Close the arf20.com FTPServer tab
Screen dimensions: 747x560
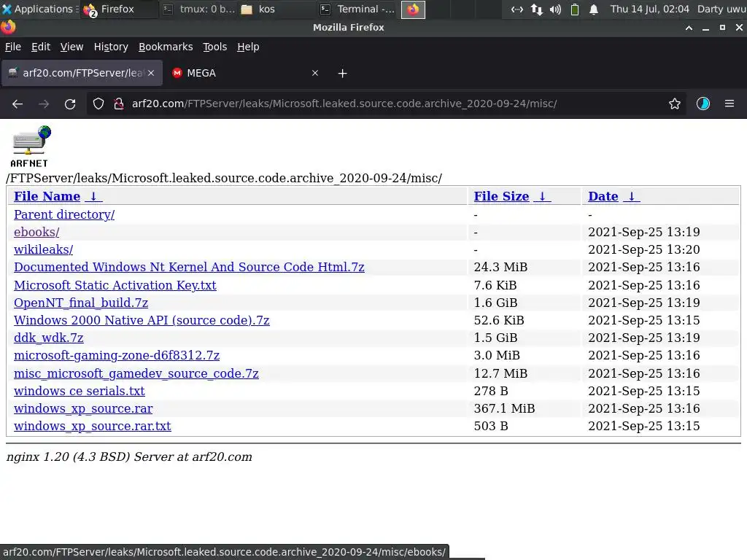(151, 73)
